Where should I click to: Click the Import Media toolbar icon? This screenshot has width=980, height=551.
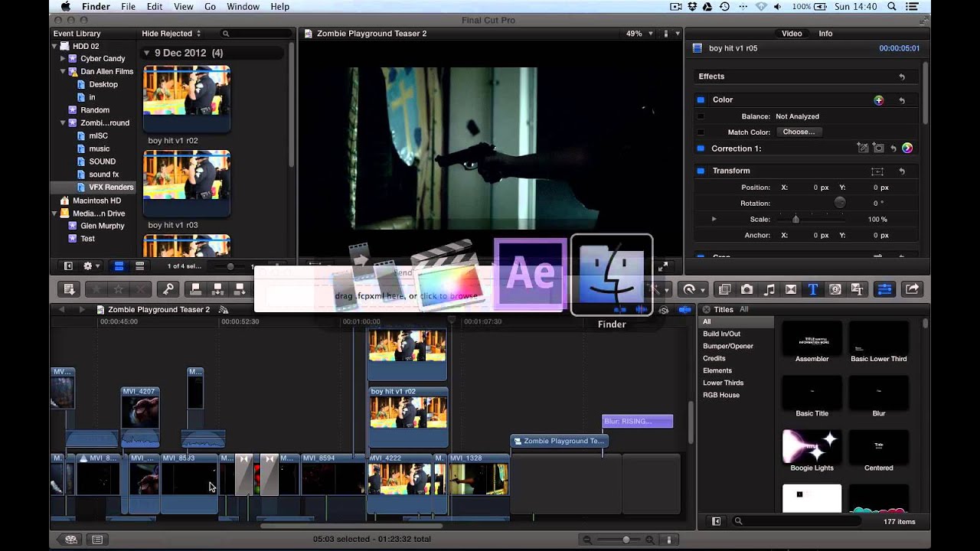69,289
